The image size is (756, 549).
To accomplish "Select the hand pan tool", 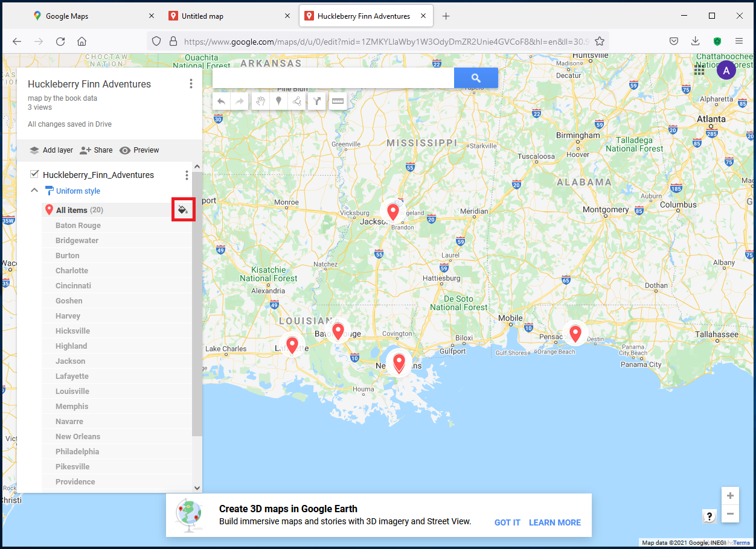I will coord(260,101).
